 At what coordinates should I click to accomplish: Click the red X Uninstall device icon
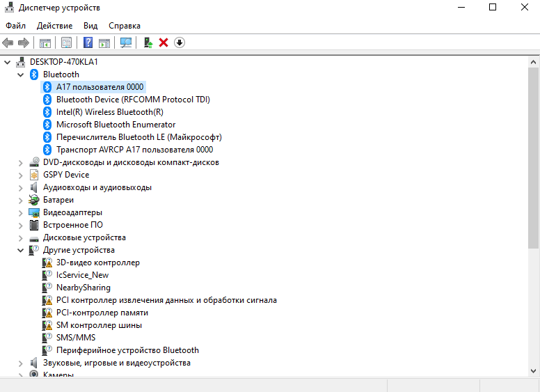point(164,42)
